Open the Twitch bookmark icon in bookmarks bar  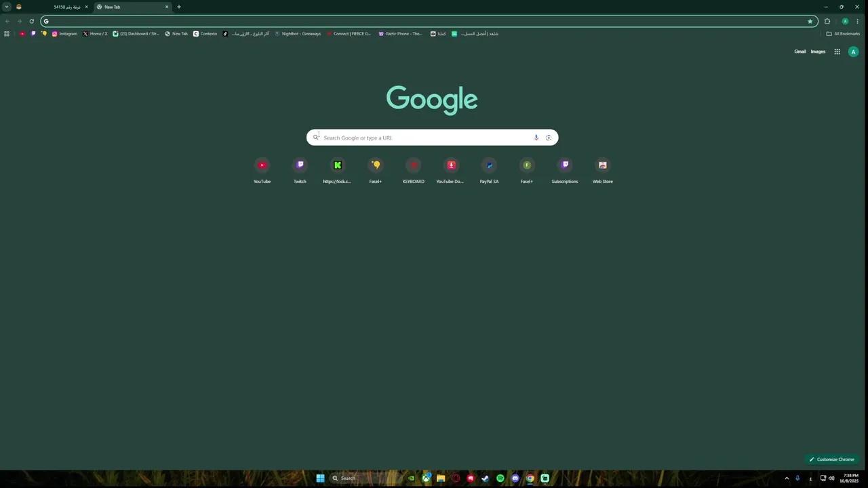point(33,33)
